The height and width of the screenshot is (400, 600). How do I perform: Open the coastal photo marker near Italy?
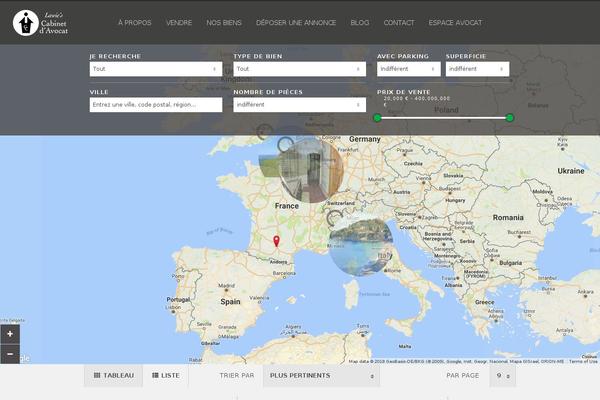(x=360, y=247)
